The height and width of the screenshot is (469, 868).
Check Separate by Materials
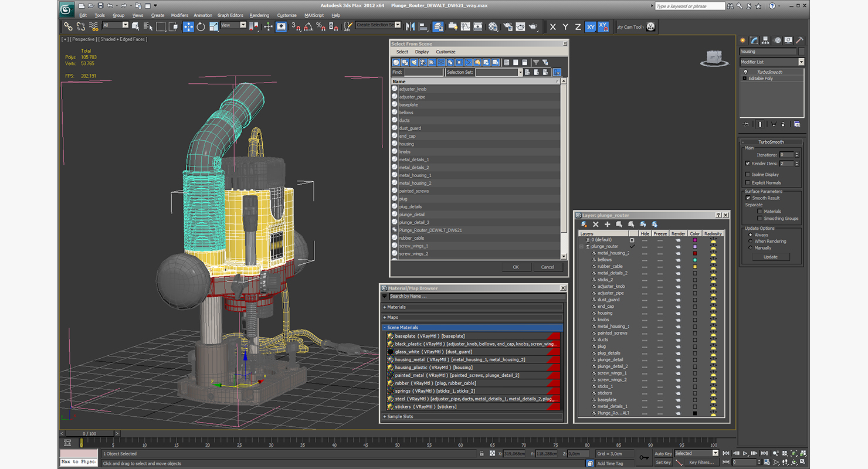coord(760,211)
